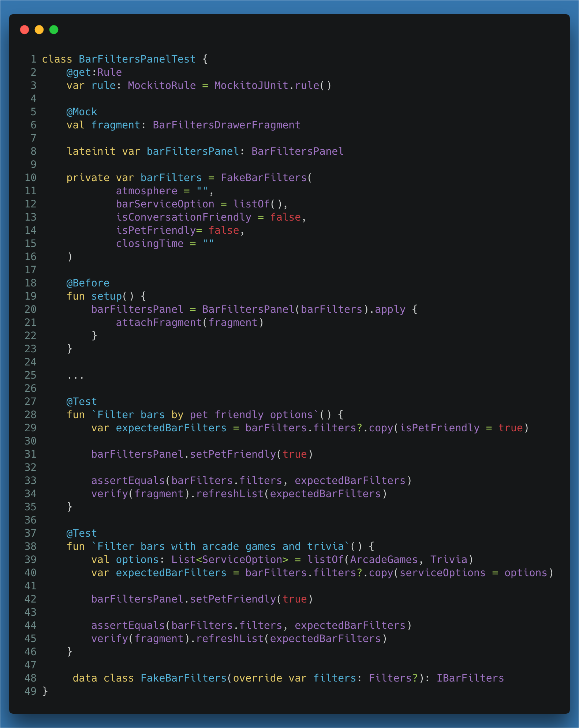Click the ellipsis on line 25
Screen dimensions: 579x728
coord(76,377)
